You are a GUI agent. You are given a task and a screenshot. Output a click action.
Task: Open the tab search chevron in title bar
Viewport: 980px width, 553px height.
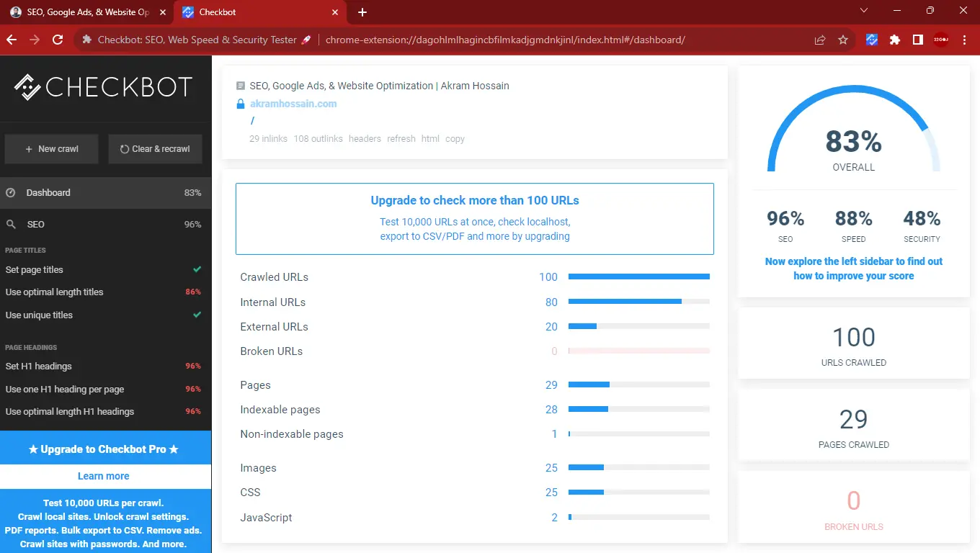[x=865, y=11]
